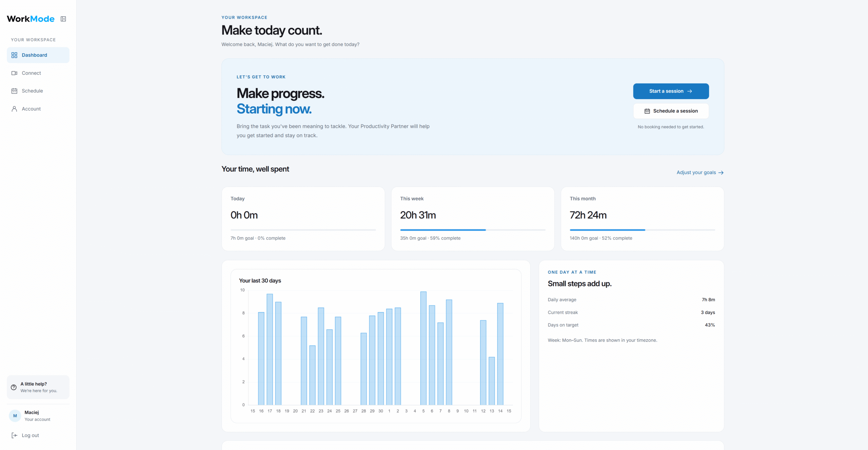Click the help question mark icon

(14, 387)
